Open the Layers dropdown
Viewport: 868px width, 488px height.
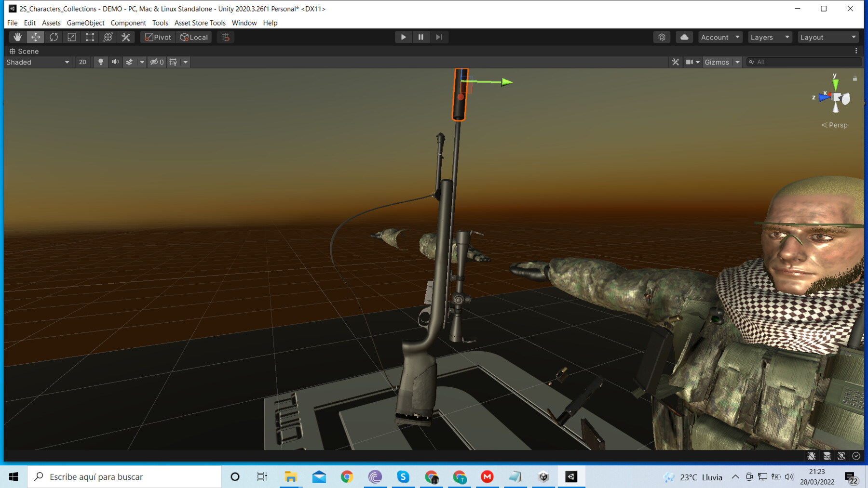pos(770,37)
